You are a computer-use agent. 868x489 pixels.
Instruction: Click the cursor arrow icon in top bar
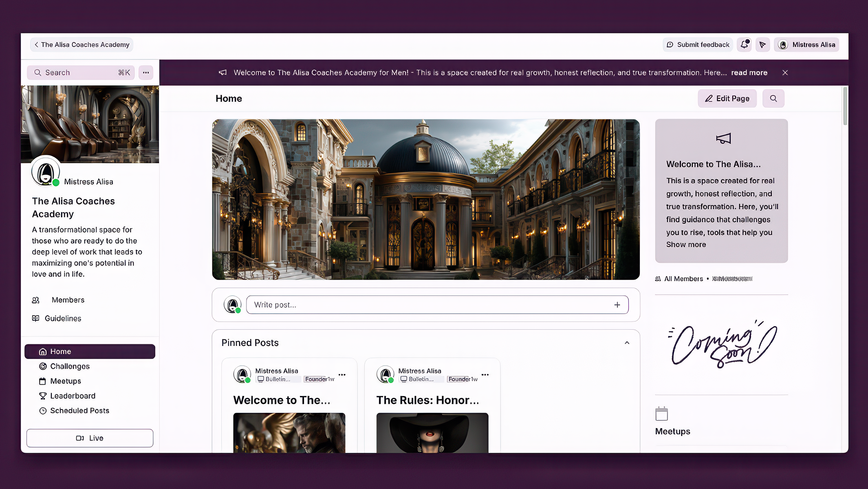click(x=762, y=44)
